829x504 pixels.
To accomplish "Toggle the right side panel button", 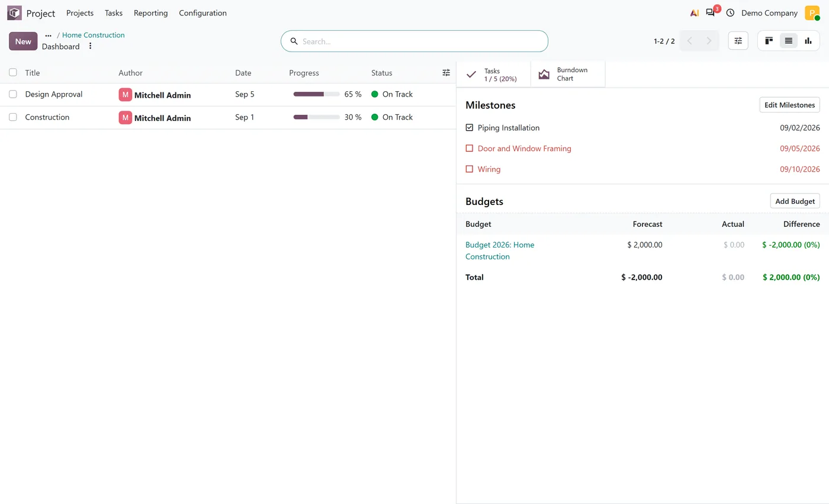I will [x=738, y=41].
